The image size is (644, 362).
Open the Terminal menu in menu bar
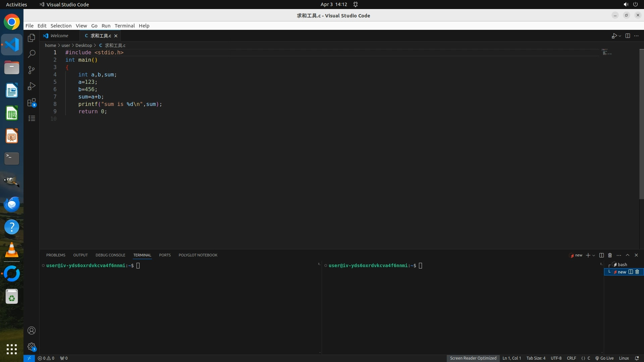tap(124, 26)
